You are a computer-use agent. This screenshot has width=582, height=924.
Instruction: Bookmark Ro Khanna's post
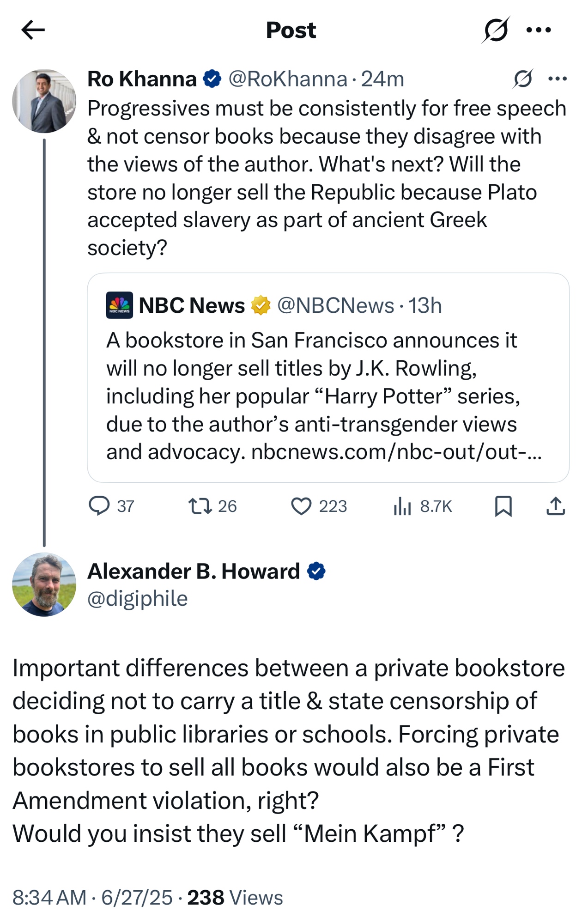503,506
